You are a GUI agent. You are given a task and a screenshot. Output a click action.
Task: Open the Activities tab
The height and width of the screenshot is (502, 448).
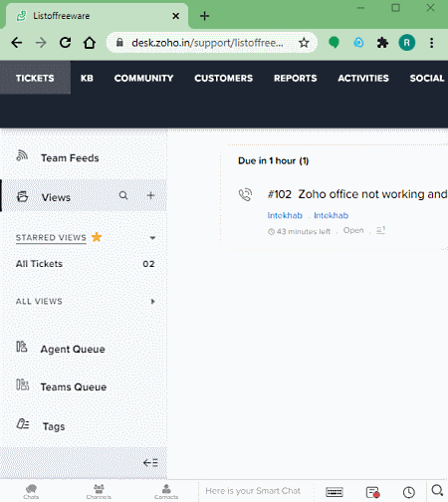363,78
